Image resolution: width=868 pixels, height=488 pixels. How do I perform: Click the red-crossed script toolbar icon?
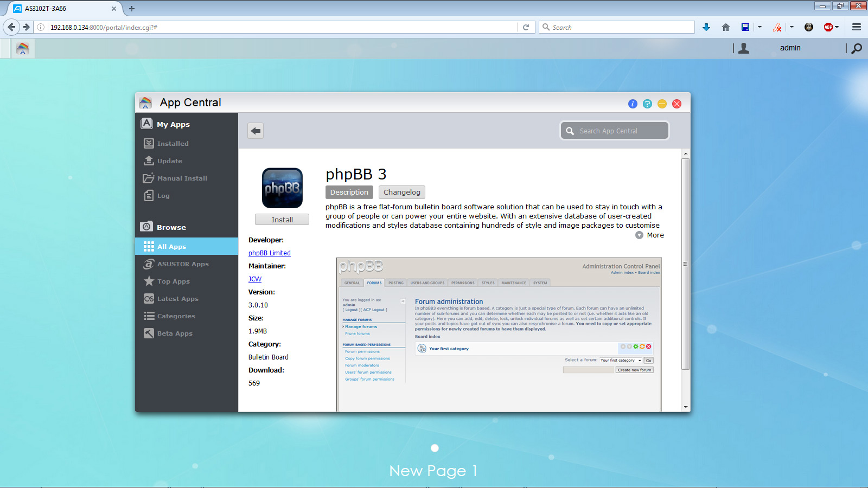pos(777,27)
